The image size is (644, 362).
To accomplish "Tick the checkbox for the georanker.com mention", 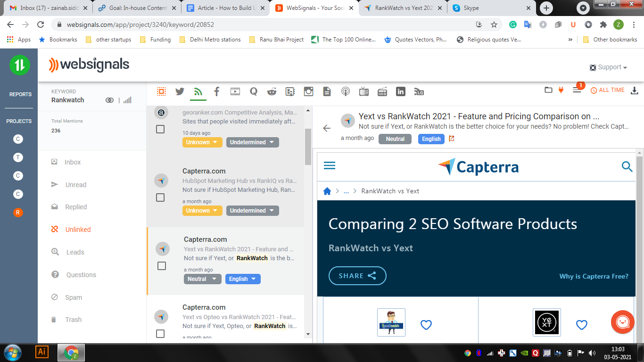I will [160, 129].
